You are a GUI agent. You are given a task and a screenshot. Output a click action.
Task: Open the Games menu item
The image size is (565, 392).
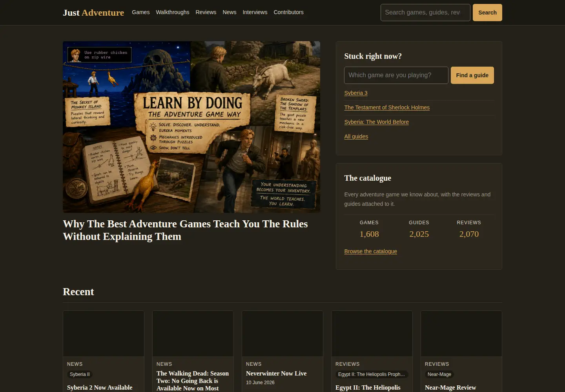[x=140, y=12]
